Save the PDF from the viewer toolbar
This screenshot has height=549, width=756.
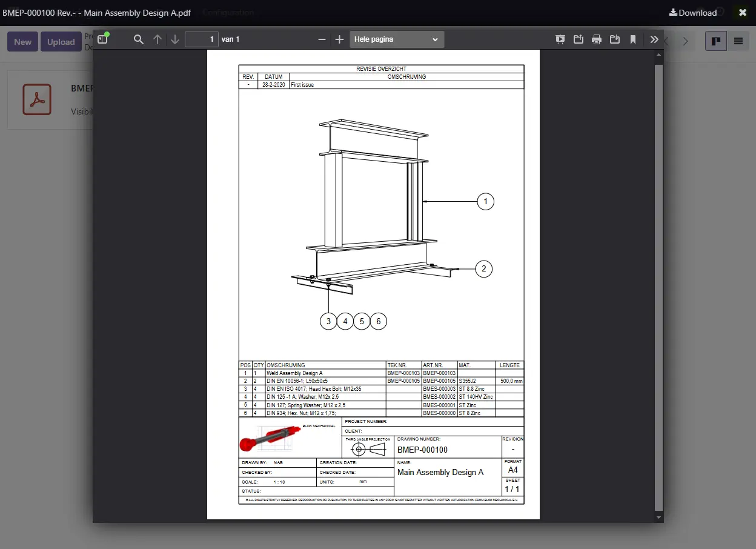615,39
